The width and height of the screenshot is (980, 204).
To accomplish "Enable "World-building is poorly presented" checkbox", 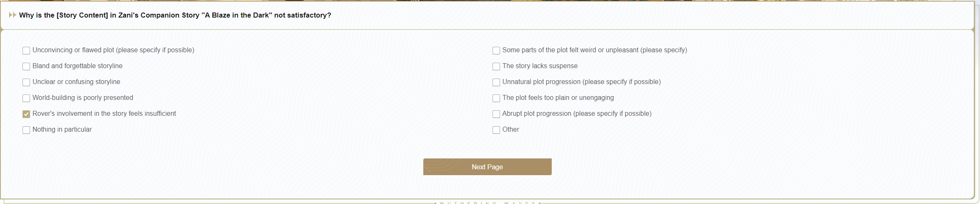I will pyautogui.click(x=26, y=98).
